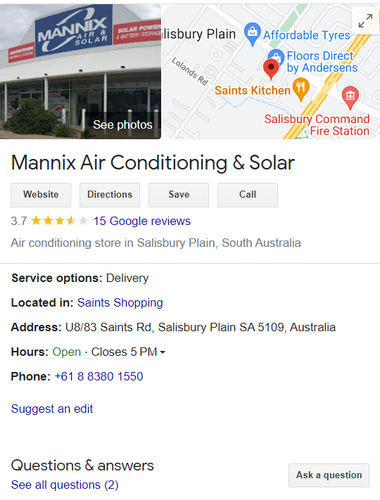This screenshot has height=500, width=380.
Task: Open the Website button
Action: (x=41, y=195)
